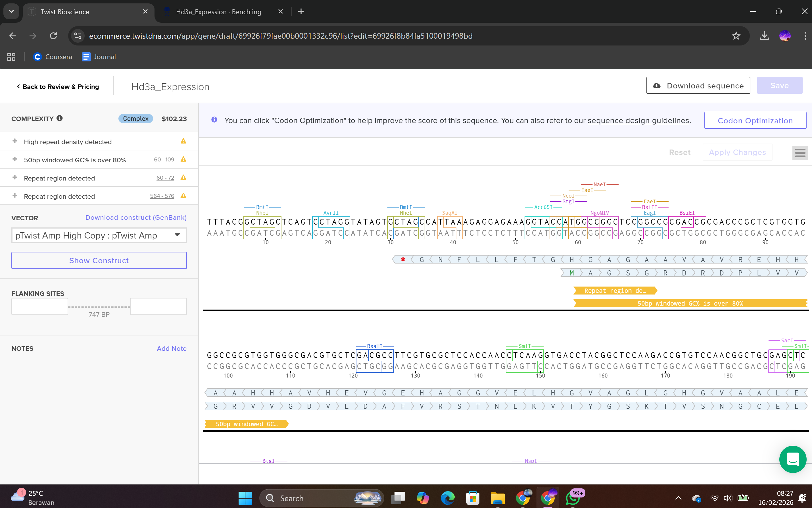Screen dimensions: 812x508
Task: Open the hamburger menu beside Apply Changes
Action: click(800, 153)
